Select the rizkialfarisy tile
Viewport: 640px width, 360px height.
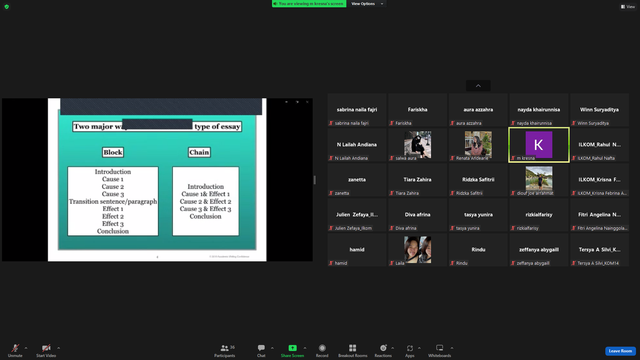point(539,215)
